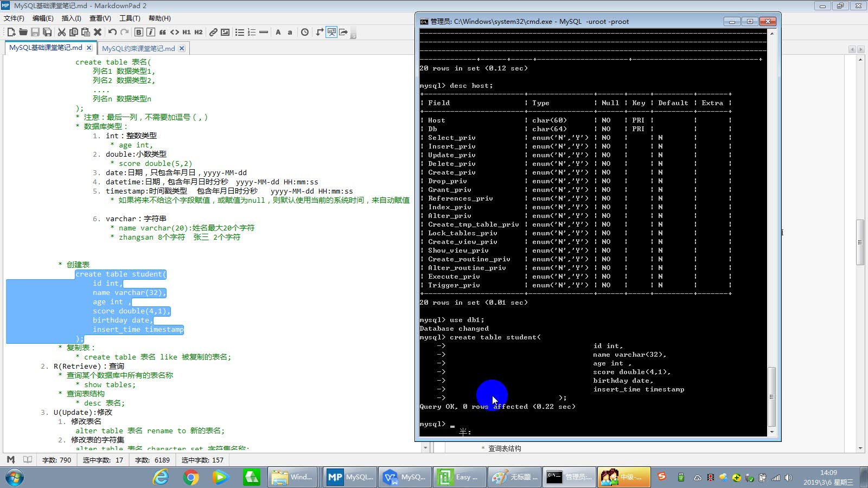This screenshot has width=868, height=488.
Task: Open the 编辑(E) menu
Action: pos(43,18)
